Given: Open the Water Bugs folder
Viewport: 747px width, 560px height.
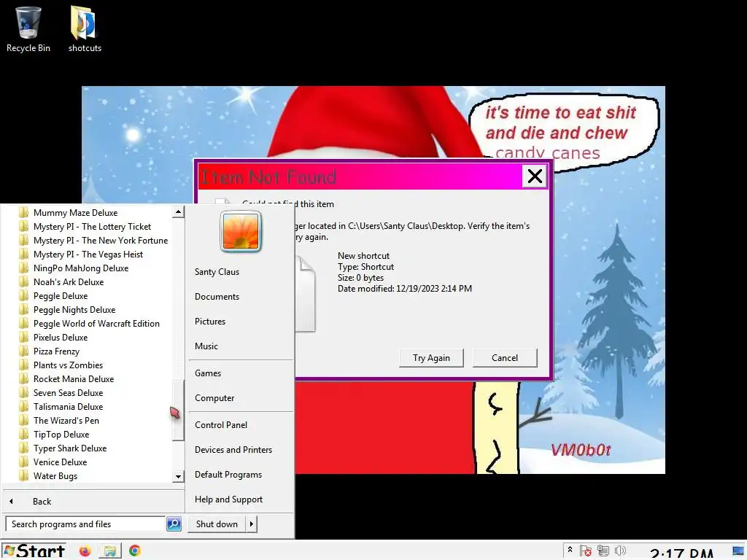Looking at the screenshot, I should pos(48,475).
